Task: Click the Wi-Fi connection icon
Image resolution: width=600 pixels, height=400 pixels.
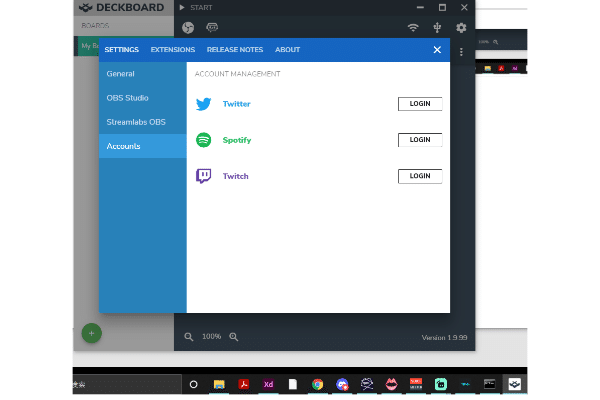Action: tap(413, 28)
